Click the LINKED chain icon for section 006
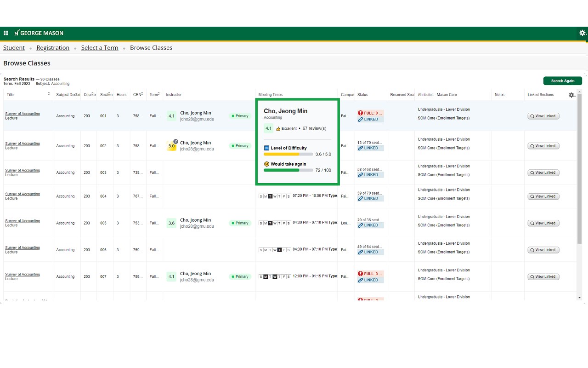 (x=361, y=252)
